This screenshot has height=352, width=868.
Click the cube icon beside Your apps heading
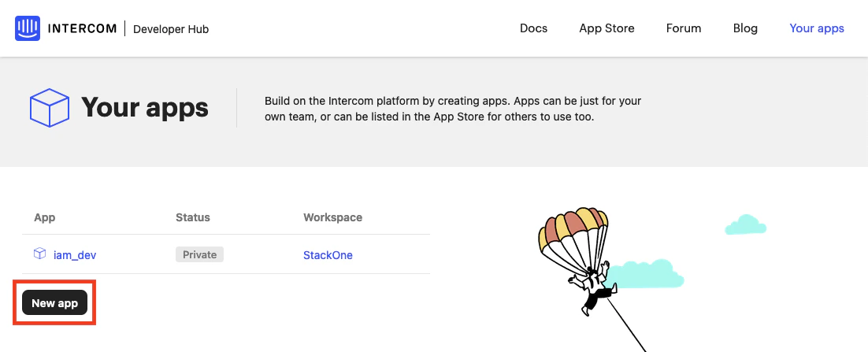(50, 107)
